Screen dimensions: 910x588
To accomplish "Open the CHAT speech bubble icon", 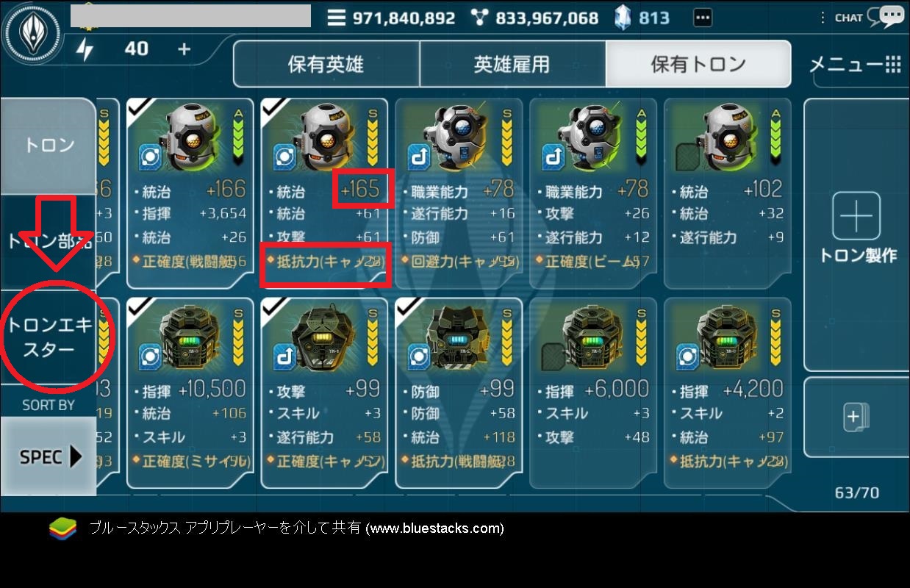I will click(x=886, y=17).
